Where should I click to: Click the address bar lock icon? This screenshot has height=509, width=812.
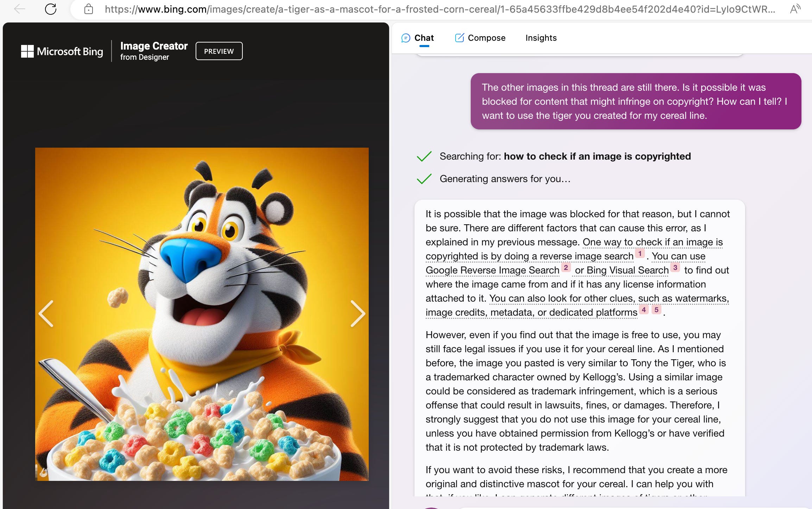(x=89, y=9)
